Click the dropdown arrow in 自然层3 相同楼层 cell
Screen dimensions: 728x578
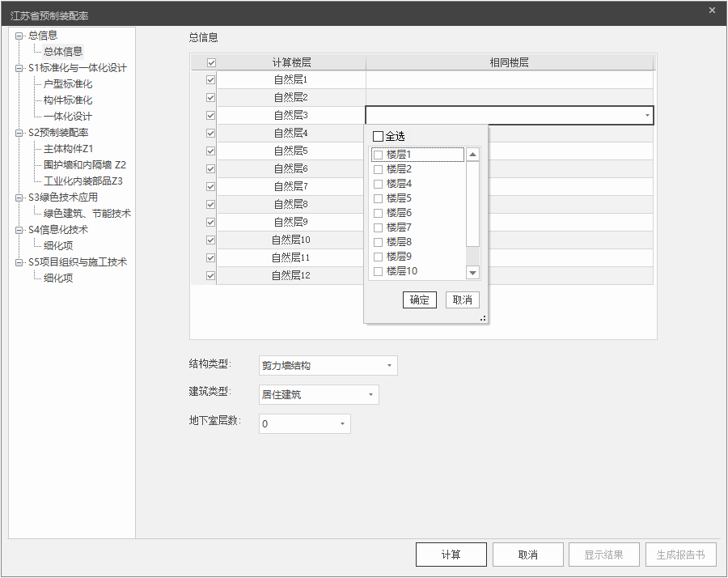coord(647,116)
